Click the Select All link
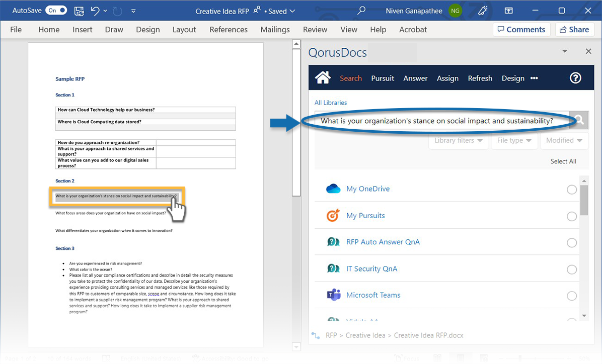The width and height of the screenshot is (602, 364). [563, 161]
